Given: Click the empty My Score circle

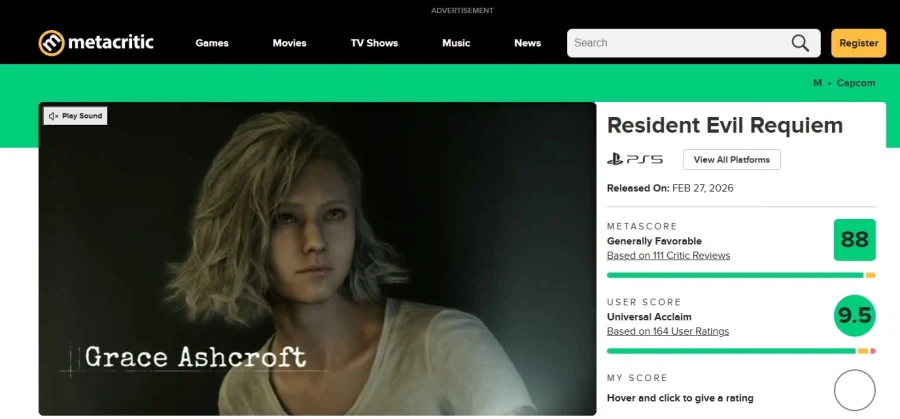Looking at the screenshot, I should 854,390.
